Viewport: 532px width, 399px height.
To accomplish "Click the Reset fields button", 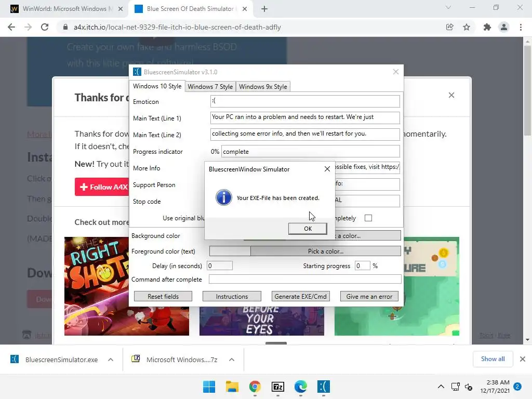I will 163,296.
